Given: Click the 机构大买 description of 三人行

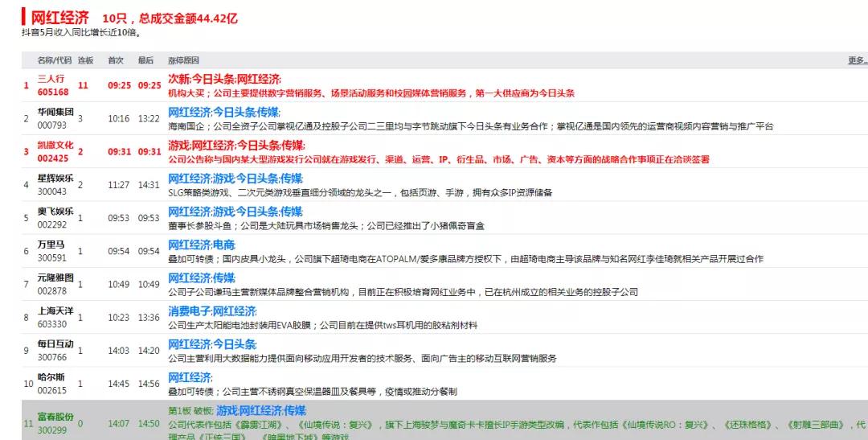Looking at the screenshot, I should [x=371, y=93].
